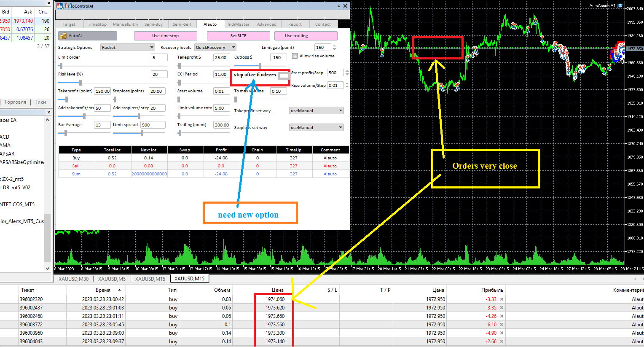The image size is (644, 347).
Task: Open the Contact tab
Action: (323, 24)
